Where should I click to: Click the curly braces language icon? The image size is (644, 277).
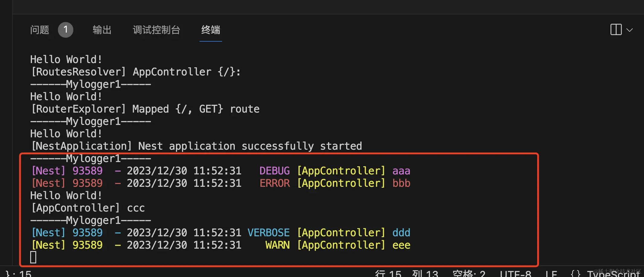point(575,273)
